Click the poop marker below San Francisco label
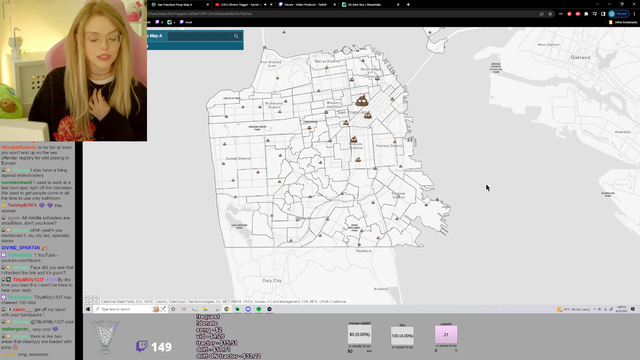Viewport: 640px width, 360px height. pos(368,116)
